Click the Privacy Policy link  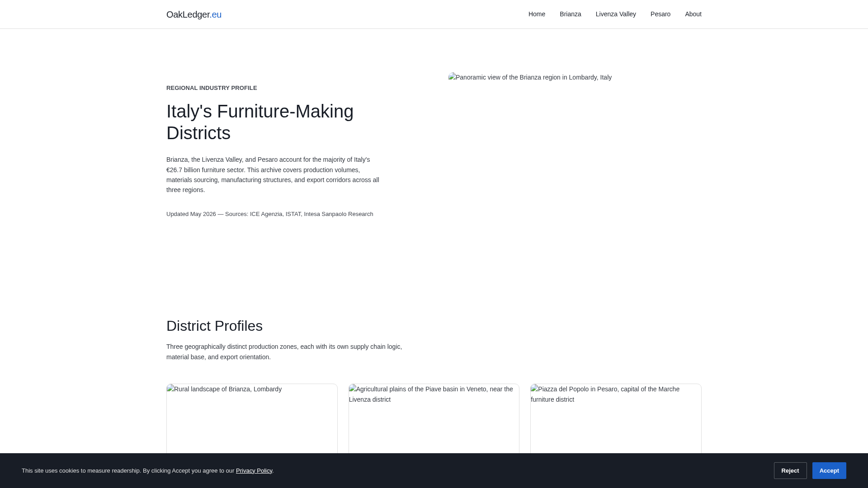coord(254,471)
